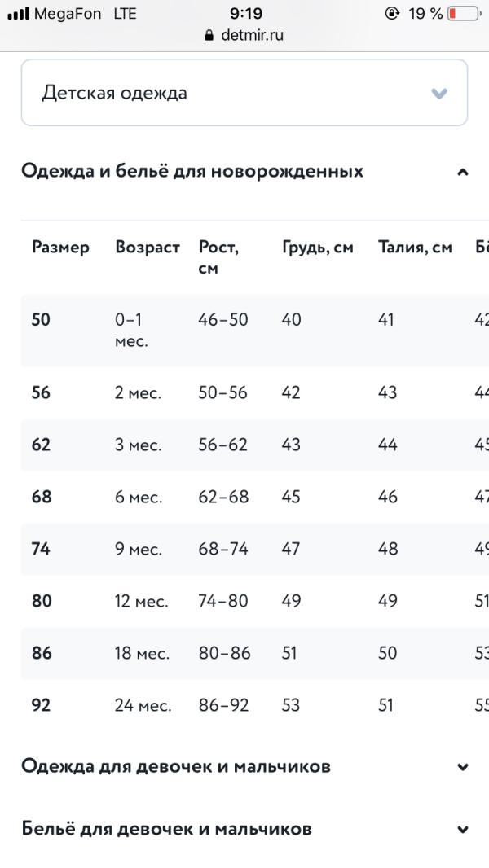Expand Бельё для девочек и мальчиков
The width and height of the screenshot is (489, 868).
tap(244, 829)
